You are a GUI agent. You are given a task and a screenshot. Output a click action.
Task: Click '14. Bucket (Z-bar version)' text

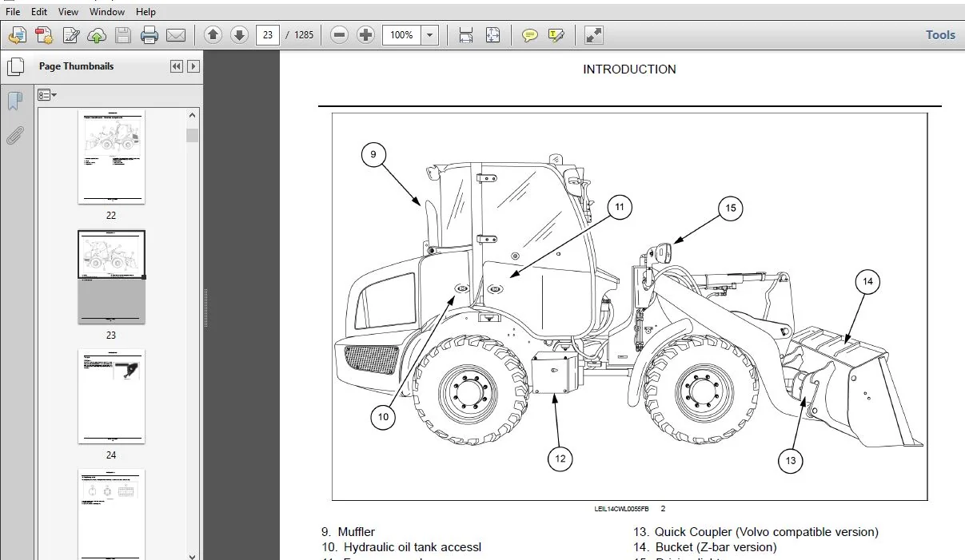[x=704, y=547]
